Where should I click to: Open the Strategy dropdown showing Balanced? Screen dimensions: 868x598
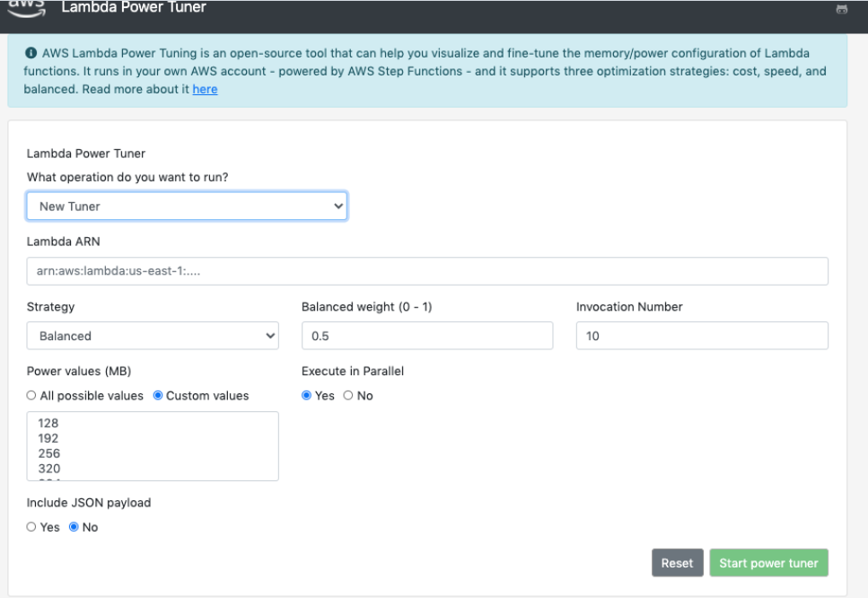click(x=153, y=336)
